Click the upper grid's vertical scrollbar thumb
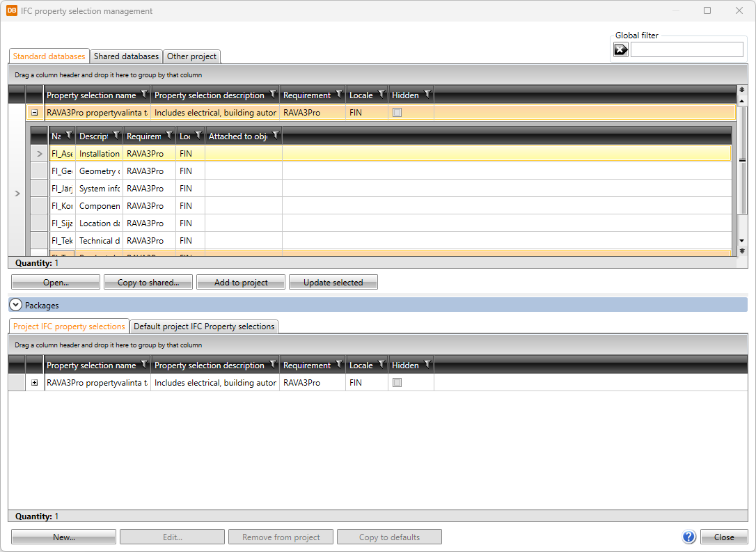 click(743, 161)
